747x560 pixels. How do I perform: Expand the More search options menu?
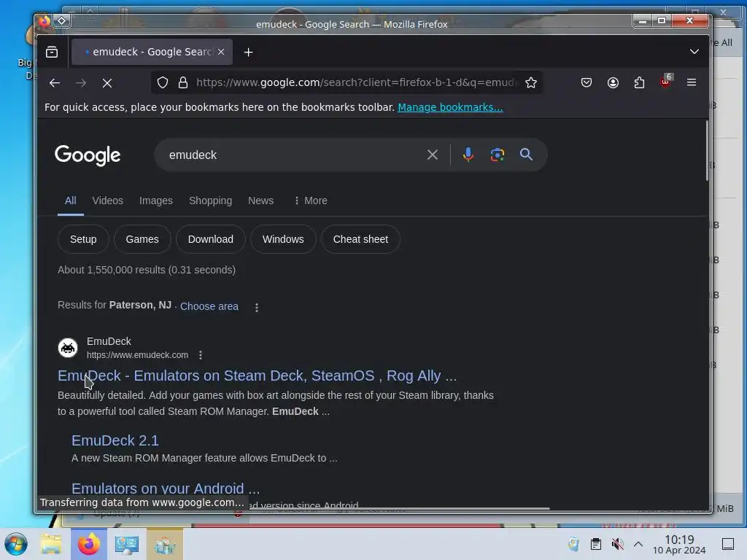311,201
